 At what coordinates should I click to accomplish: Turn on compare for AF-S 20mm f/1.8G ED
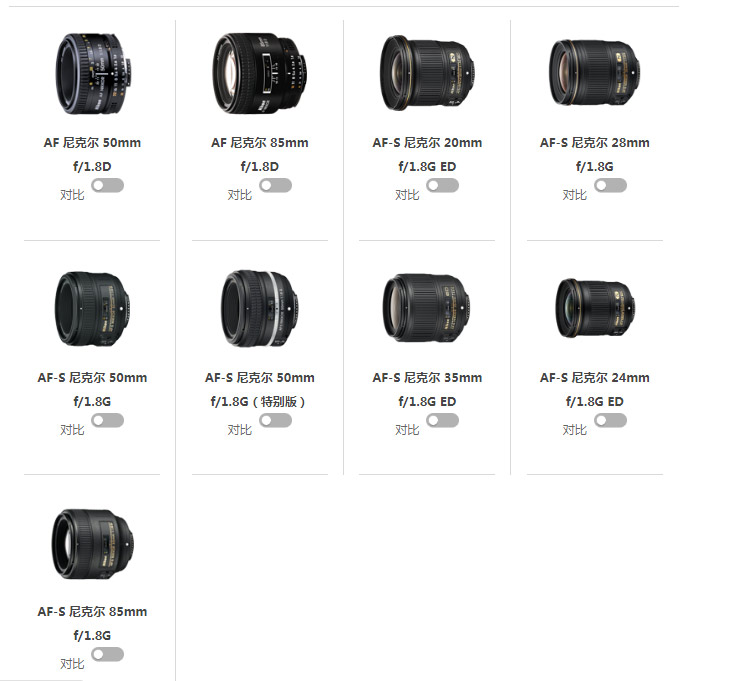click(x=443, y=185)
